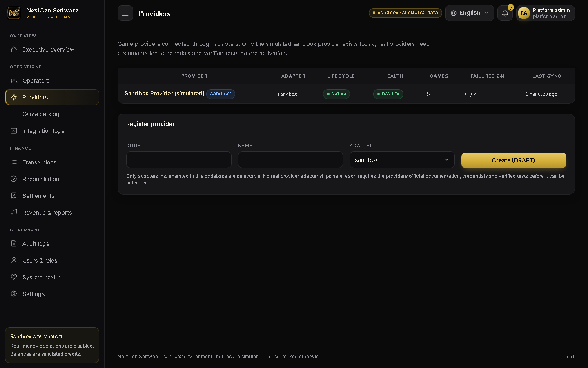Navigate to Game catalog
The width and height of the screenshot is (588, 368).
coord(52,114)
